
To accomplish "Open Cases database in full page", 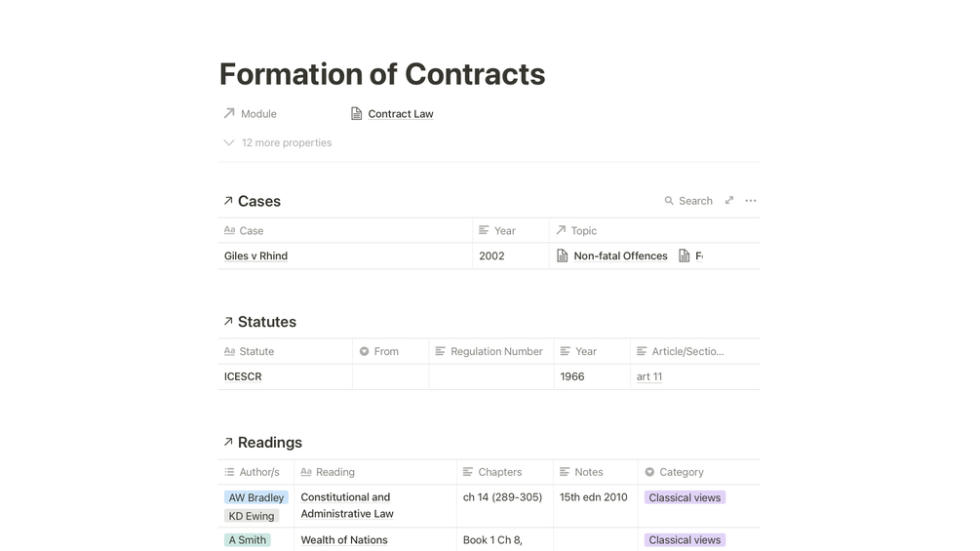I will [x=728, y=201].
